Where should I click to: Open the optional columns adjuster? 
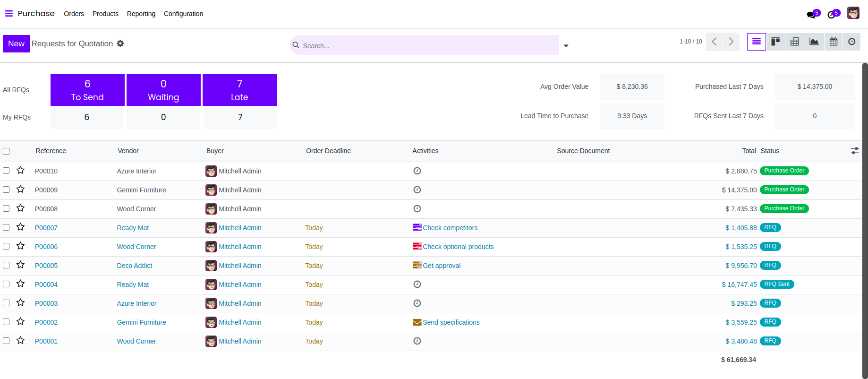(x=855, y=151)
